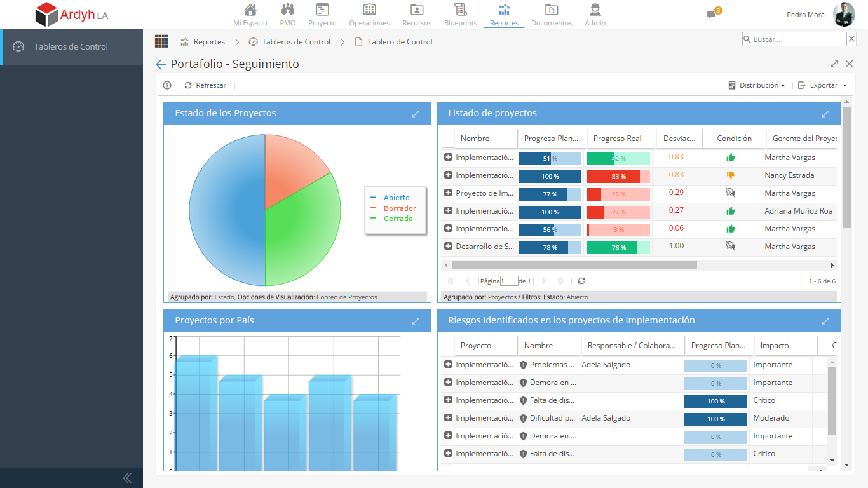Click Adela Salgado in Problemas row
The image size is (868, 488).
606,365
